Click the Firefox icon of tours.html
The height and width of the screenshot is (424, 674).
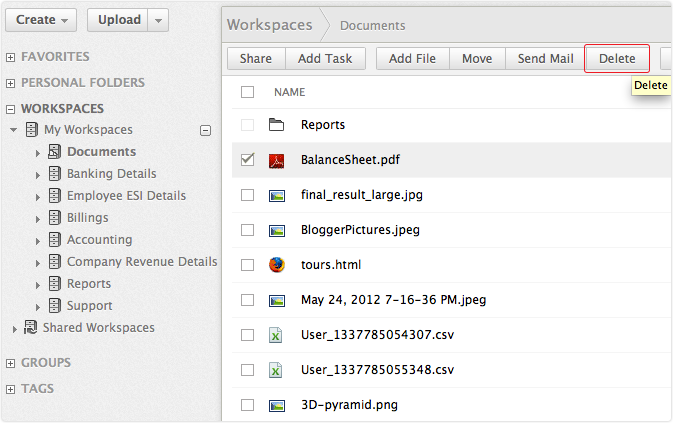277,265
